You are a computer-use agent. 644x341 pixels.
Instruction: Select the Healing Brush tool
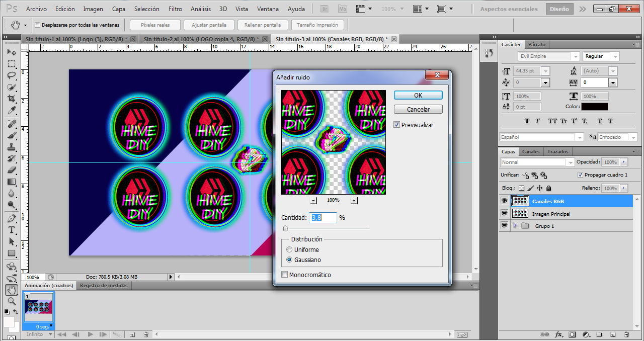12,124
